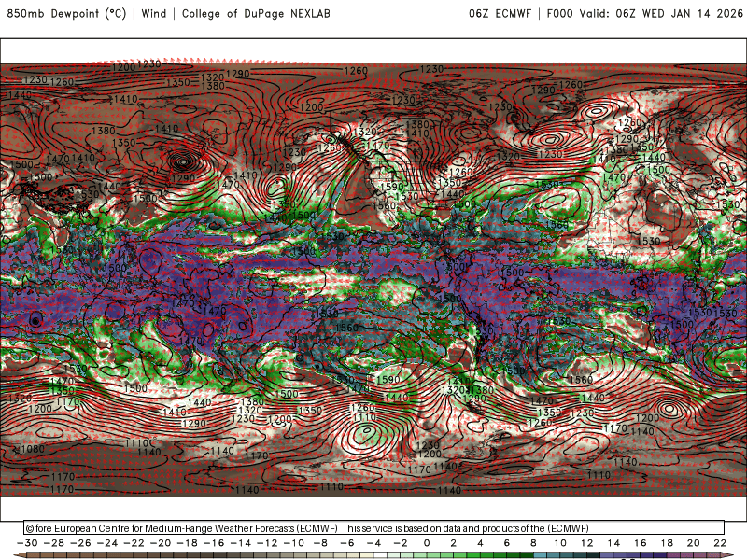Click the 8 value on the dewpoint scale
Image resolution: width=747 pixels, height=560 pixels.
tap(533, 543)
